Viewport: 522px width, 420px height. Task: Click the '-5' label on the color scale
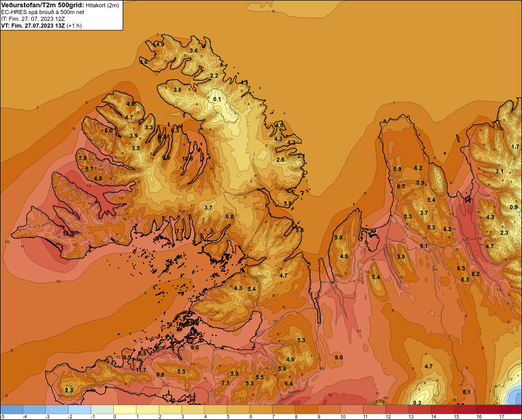click(x=2, y=417)
